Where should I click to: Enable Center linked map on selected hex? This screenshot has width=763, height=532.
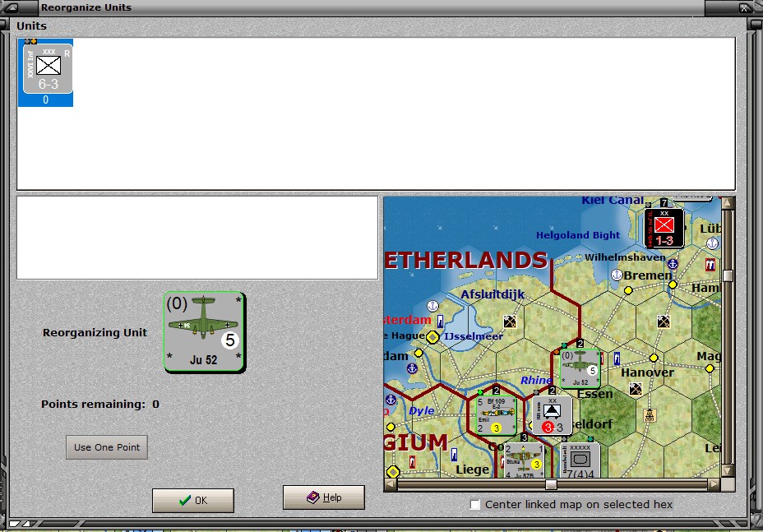(475, 504)
